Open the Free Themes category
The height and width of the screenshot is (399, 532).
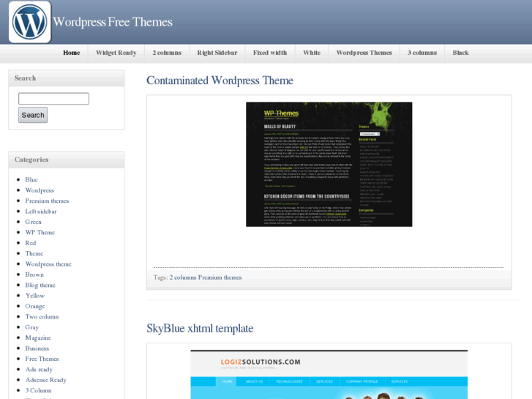tap(42, 359)
